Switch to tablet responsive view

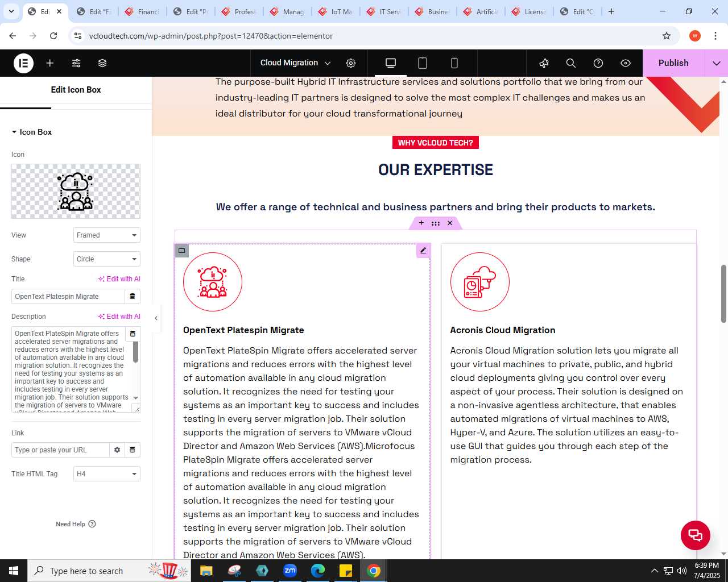pyautogui.click(x=423, y=63)
